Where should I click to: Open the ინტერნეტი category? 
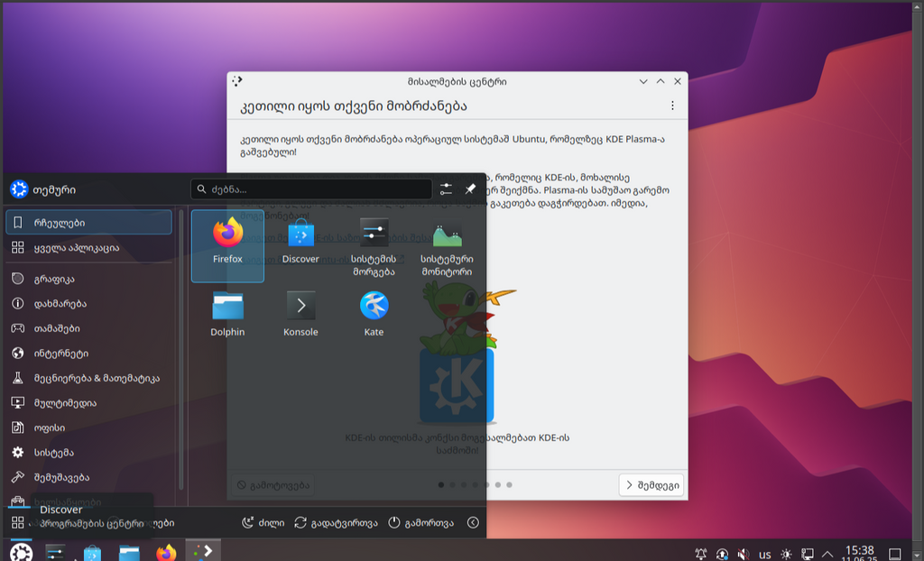[x=89, y=353]
